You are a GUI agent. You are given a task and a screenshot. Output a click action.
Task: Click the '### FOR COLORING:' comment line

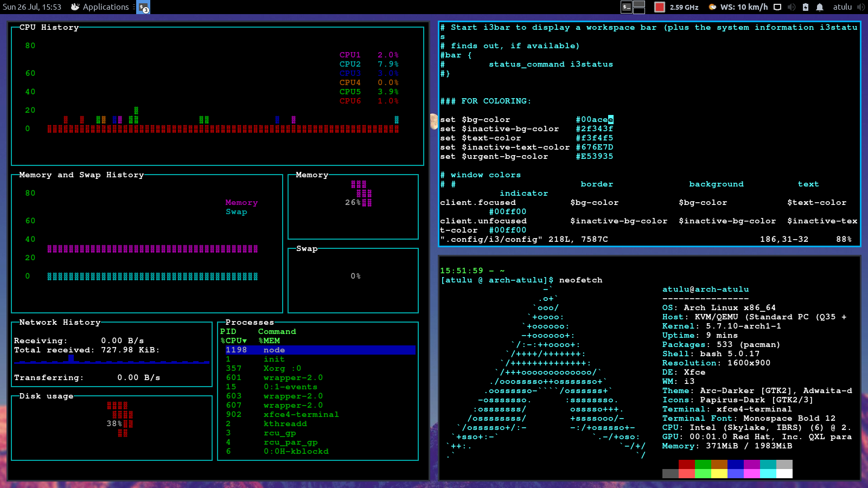[486, 101]
